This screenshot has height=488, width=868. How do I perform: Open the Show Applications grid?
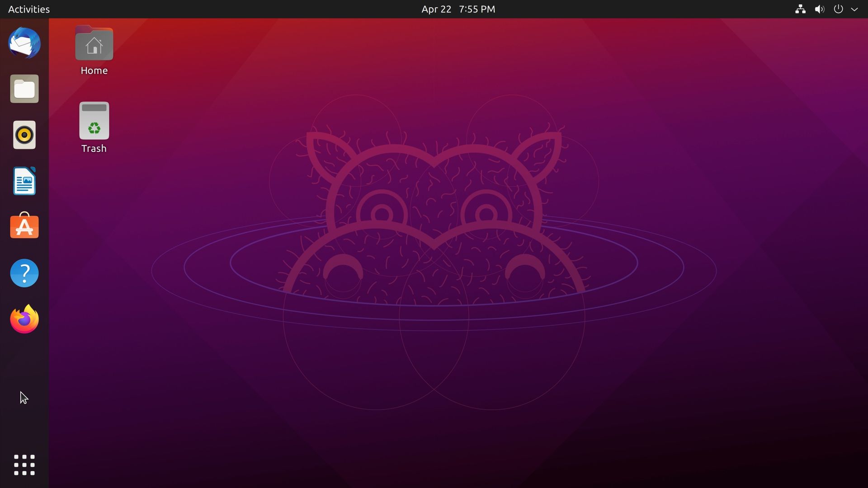point(24,465)
